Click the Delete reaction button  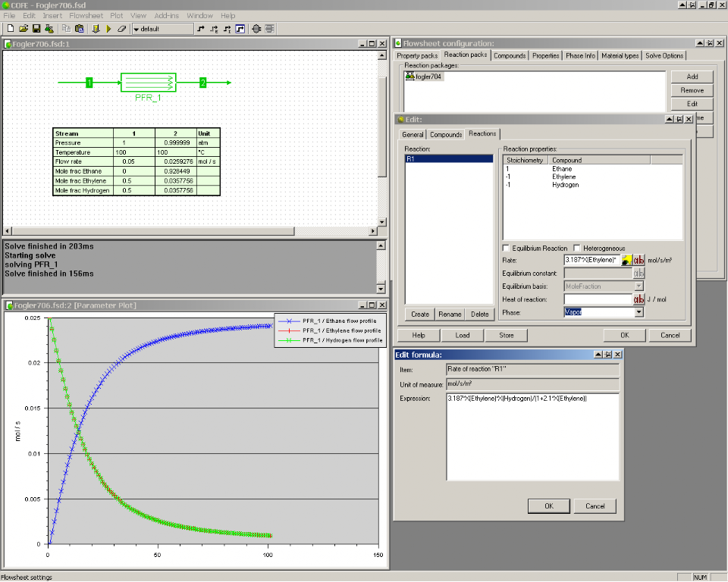(x=479, y=314)
